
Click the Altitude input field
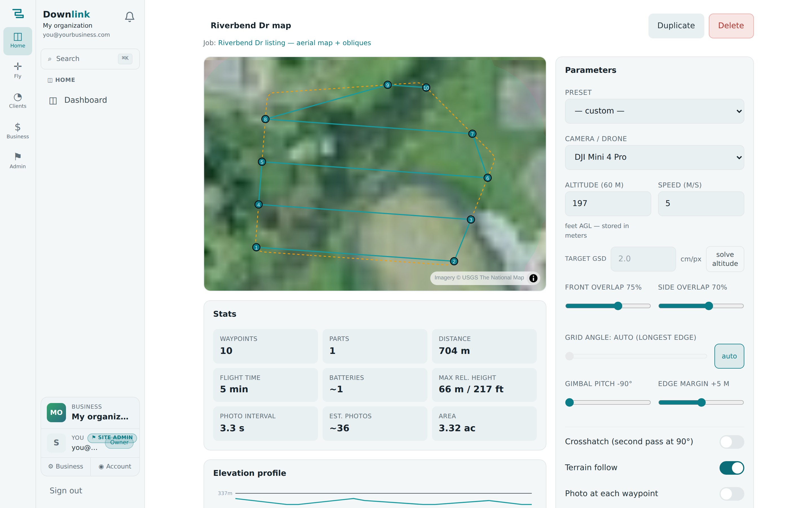point(608,203)
